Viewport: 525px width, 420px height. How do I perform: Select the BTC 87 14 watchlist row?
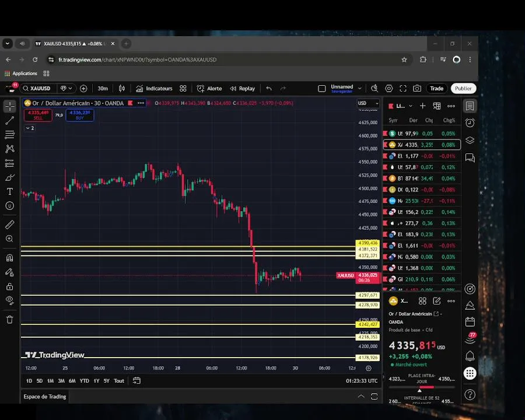tap(422, 178)
